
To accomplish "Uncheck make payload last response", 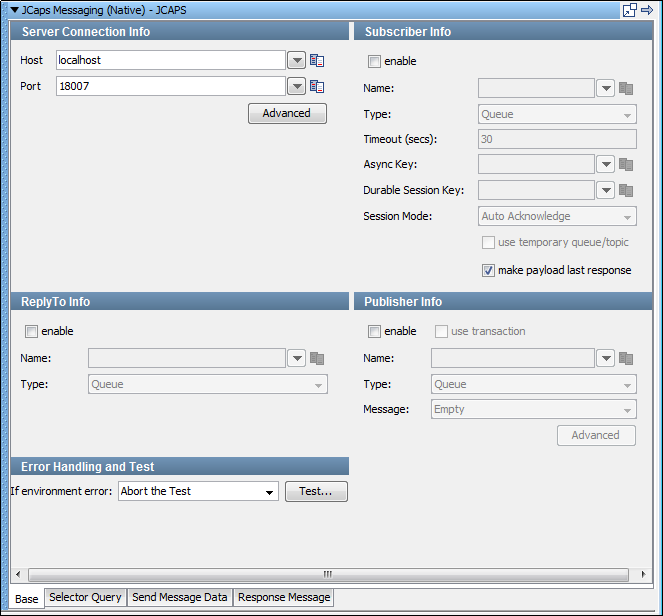I will 488,270.
